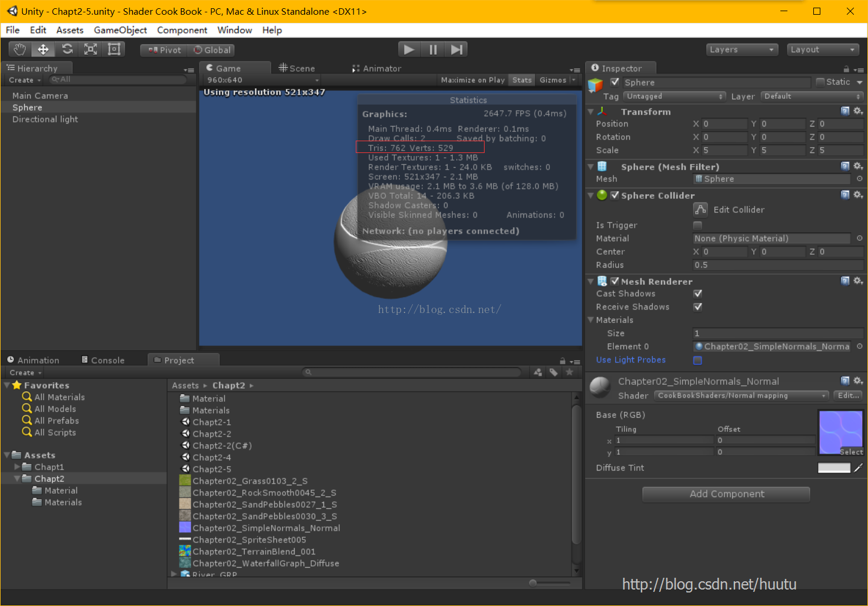Open the Diffuse Tint color picker
This screenshot has width=868, height=606.
[834, 468]
